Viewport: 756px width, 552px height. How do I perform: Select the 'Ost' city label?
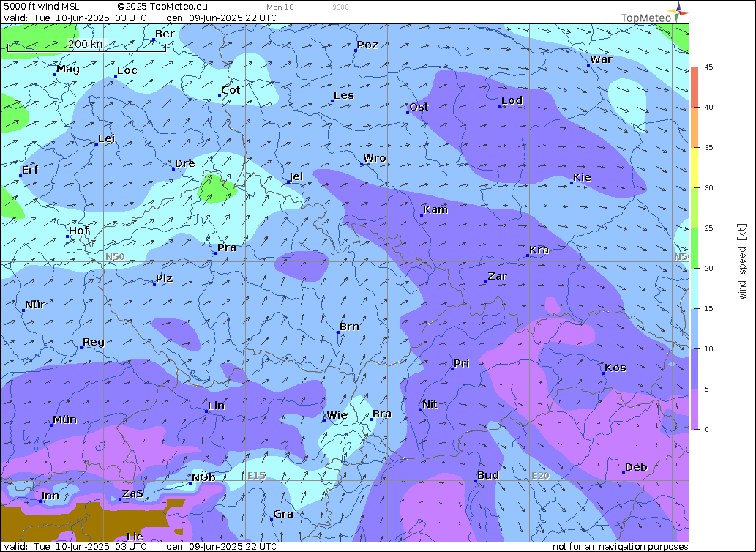[x=419, y=107]
